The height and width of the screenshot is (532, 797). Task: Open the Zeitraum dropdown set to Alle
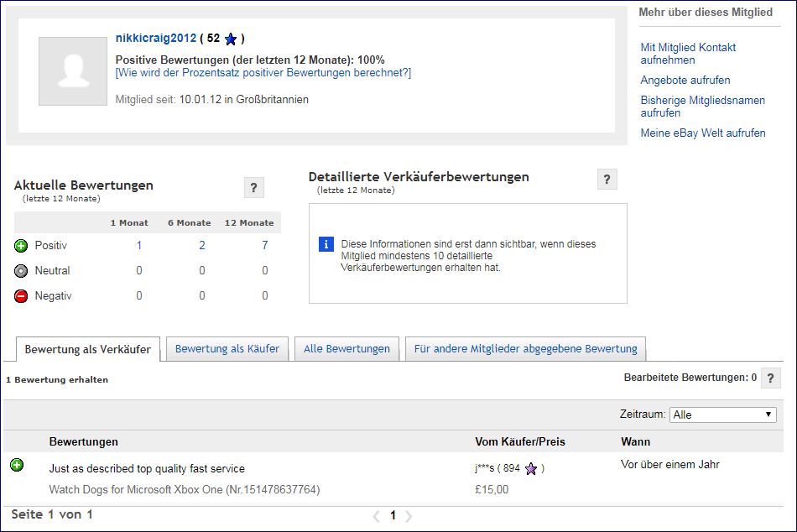(x=722, y=415)
